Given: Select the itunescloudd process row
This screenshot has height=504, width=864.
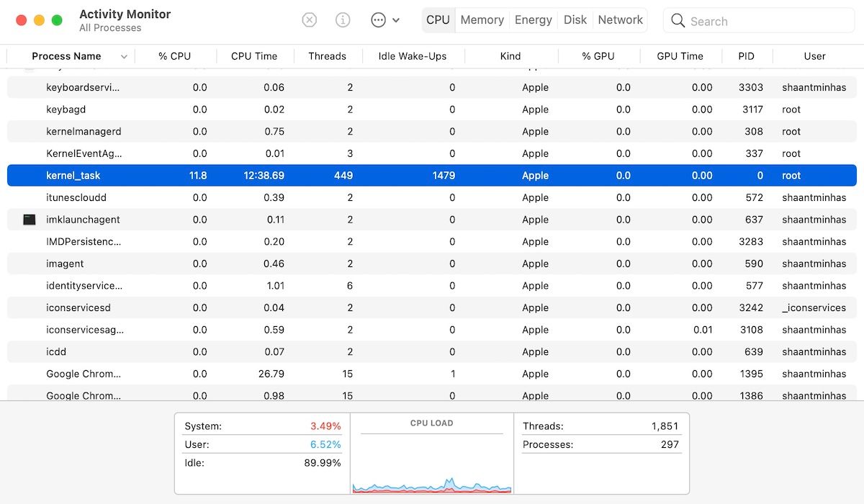Looking at the screenshot, I should [x=432, y=197].
